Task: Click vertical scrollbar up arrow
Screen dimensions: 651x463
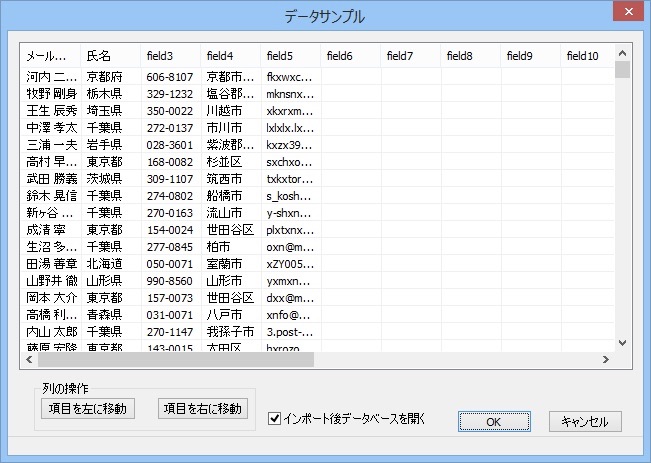Action: pyautogui.click(x=622, y=51)
